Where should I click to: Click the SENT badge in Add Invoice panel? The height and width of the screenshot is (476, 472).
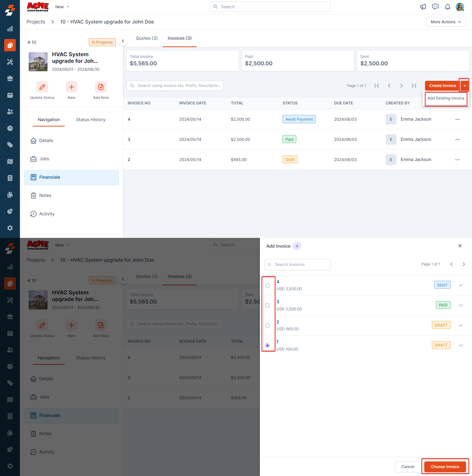442,285
